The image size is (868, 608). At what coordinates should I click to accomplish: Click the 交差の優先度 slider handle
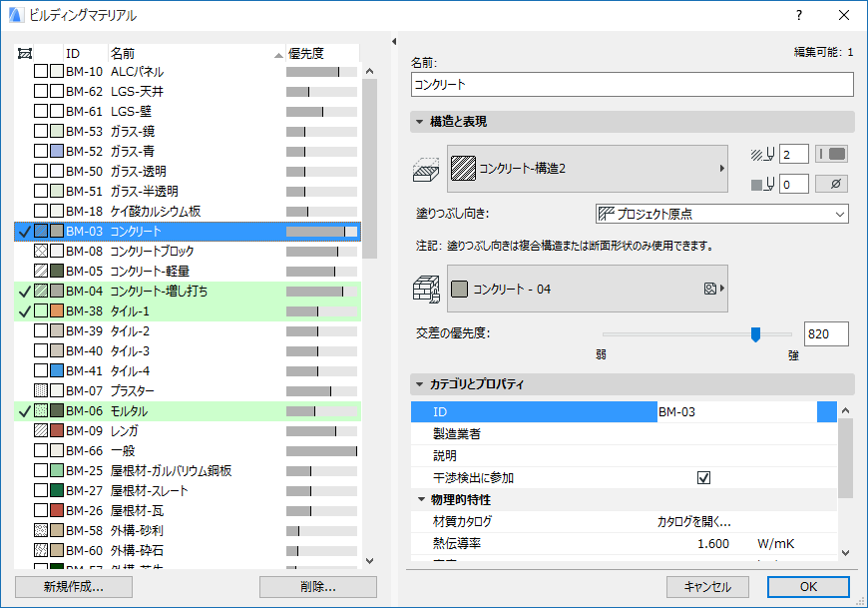coord(755,334)
